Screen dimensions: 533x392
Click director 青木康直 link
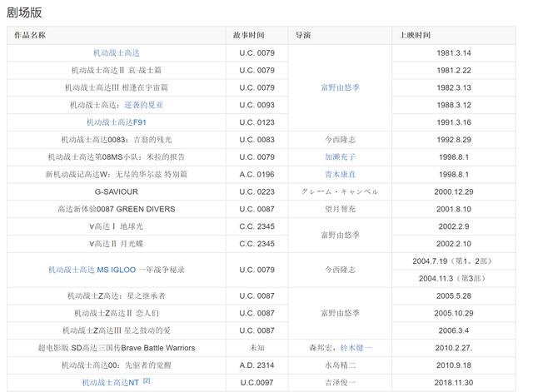pyautogui.click(x=340, y=174)
